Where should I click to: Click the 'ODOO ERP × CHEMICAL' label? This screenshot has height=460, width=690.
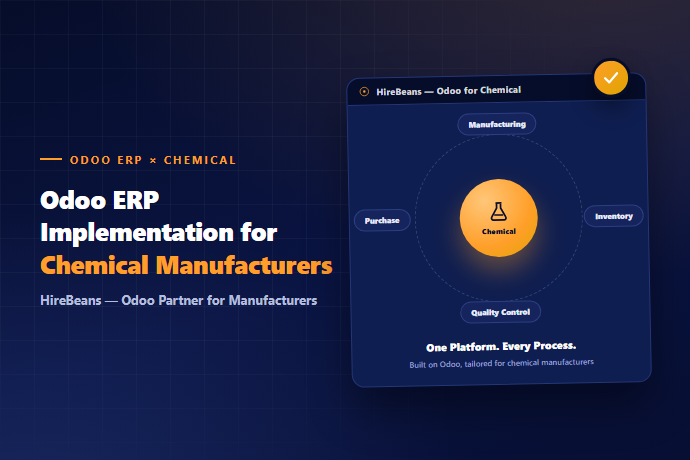(x=153, y=160)
